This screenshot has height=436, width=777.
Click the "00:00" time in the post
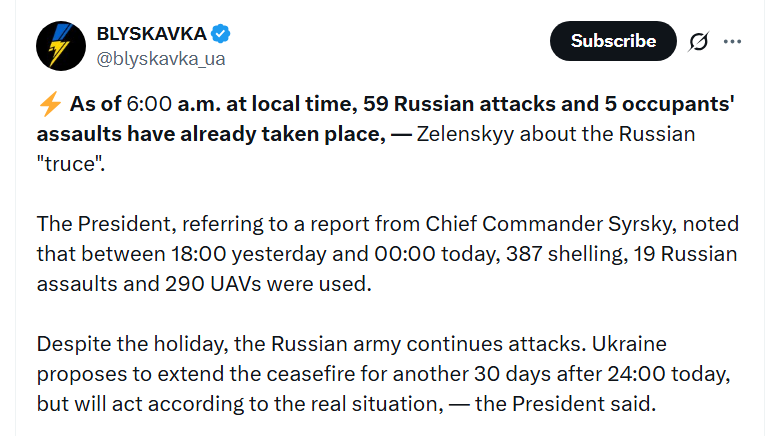(x=405, y=254)
